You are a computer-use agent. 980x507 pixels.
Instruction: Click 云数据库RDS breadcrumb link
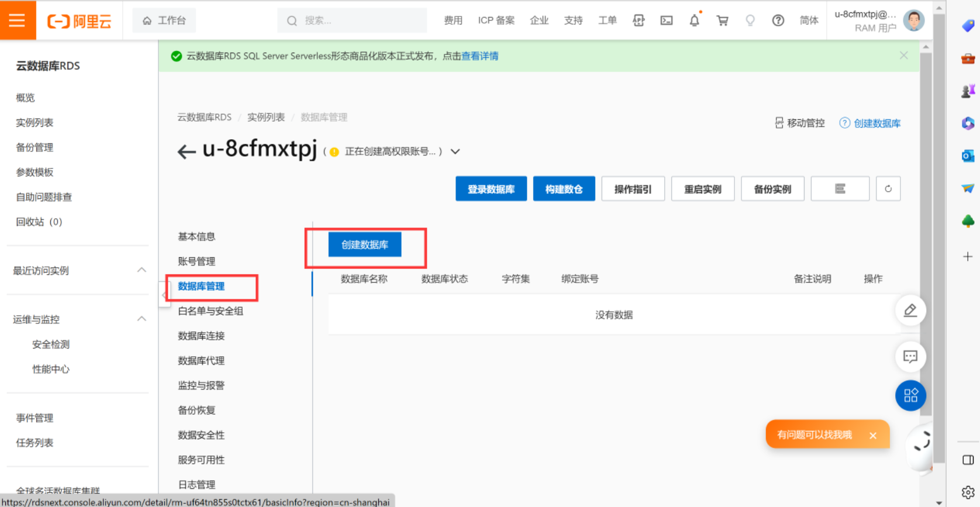point(205,117)
